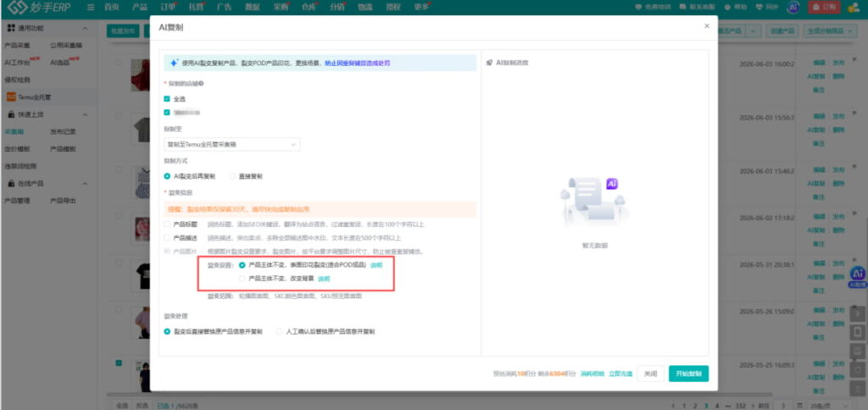
Task: Open the user account icon at top right
Action: pyautogui.click(x=853, y=7)
